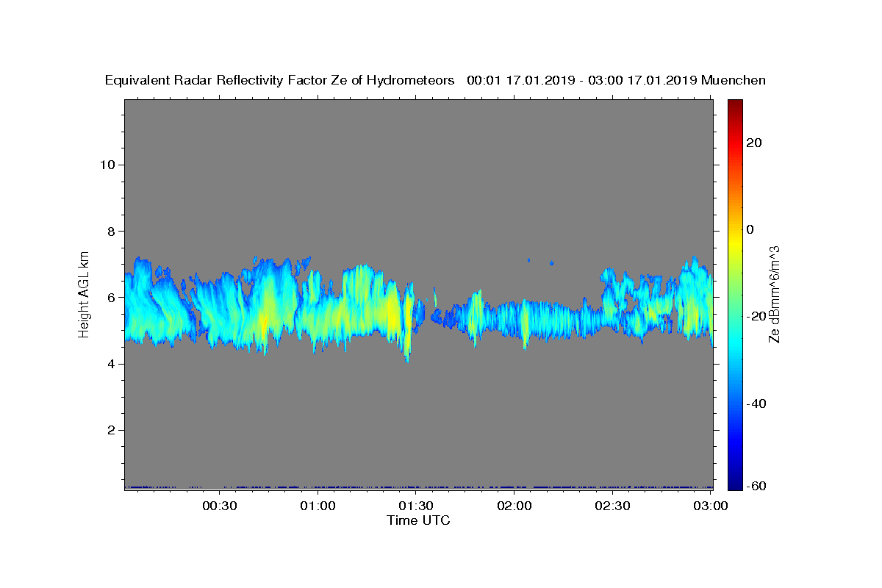Click the 2 km height tick label
This screenshot has height=588, width=882.
pos(111,430)
